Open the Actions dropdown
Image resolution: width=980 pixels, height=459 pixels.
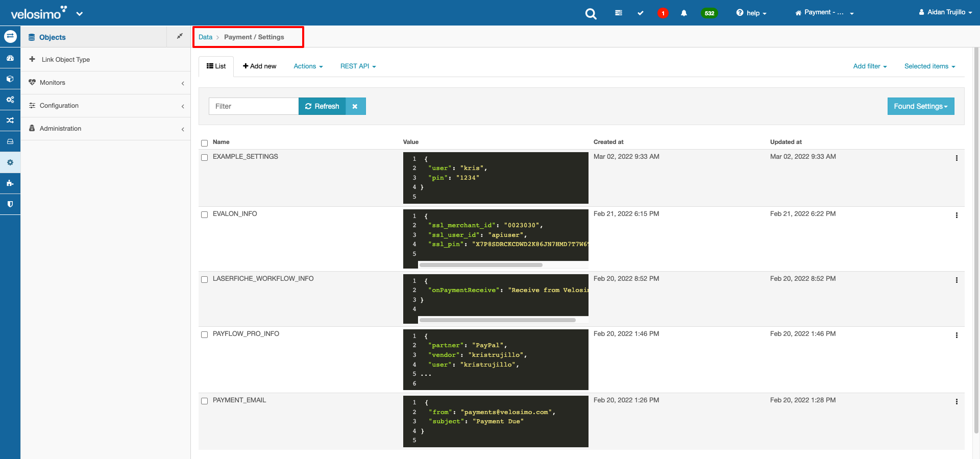308,66
